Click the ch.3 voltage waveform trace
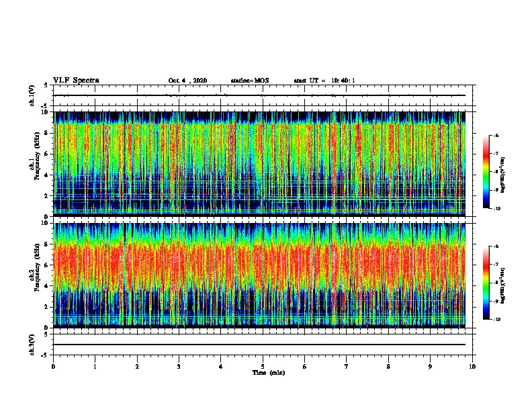 point(259,345)
